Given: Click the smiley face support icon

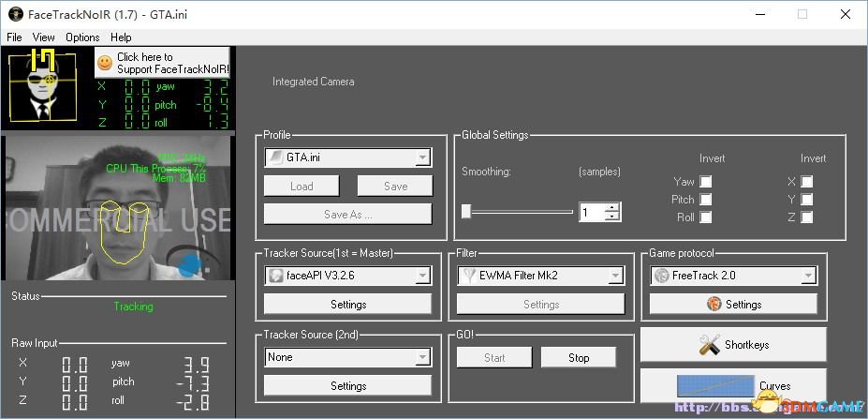Looking at the screenshot, I should [105, 63].
